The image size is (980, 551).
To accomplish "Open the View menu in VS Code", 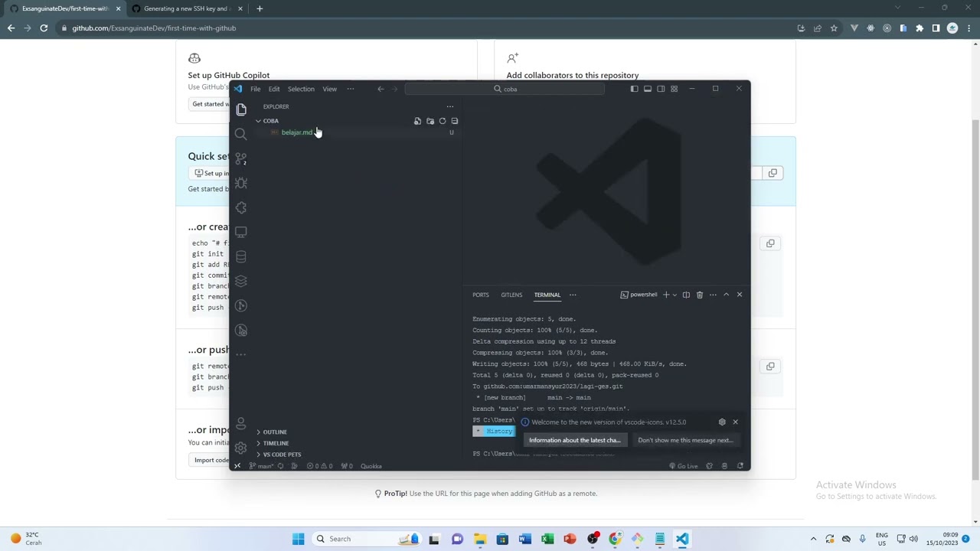I will point(329,89).
